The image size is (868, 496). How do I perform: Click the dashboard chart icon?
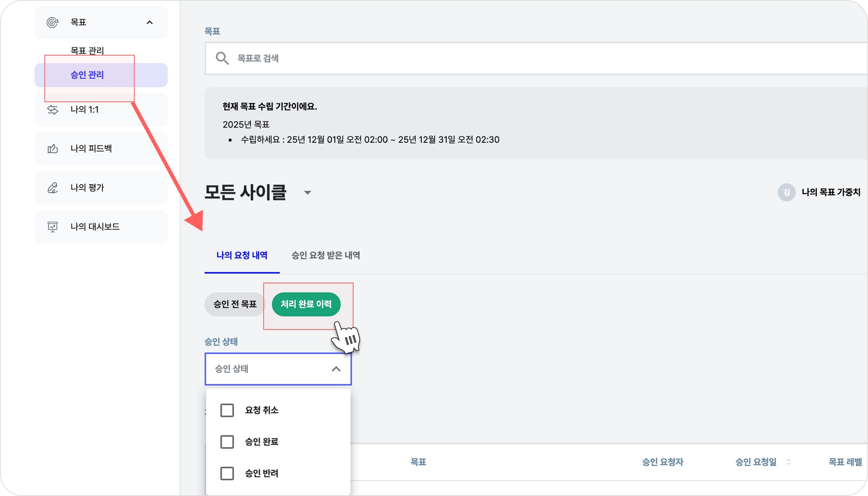coord(52,227)
